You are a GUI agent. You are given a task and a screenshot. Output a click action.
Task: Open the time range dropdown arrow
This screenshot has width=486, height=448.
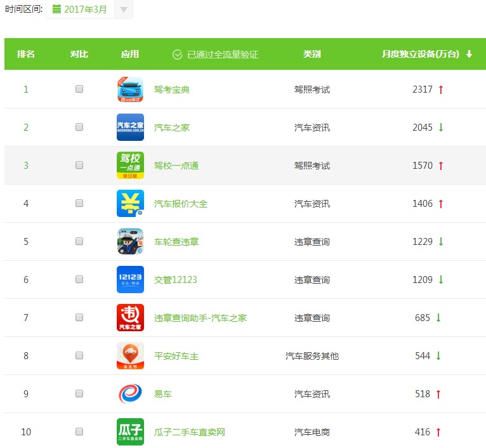point(124,10)
